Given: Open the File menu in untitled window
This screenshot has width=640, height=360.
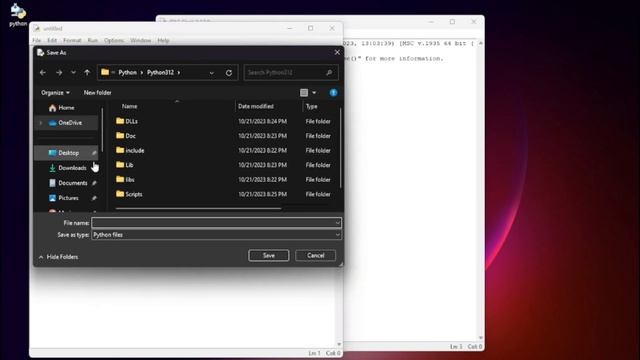Looking at the screenshot, I should pos(37,40).
